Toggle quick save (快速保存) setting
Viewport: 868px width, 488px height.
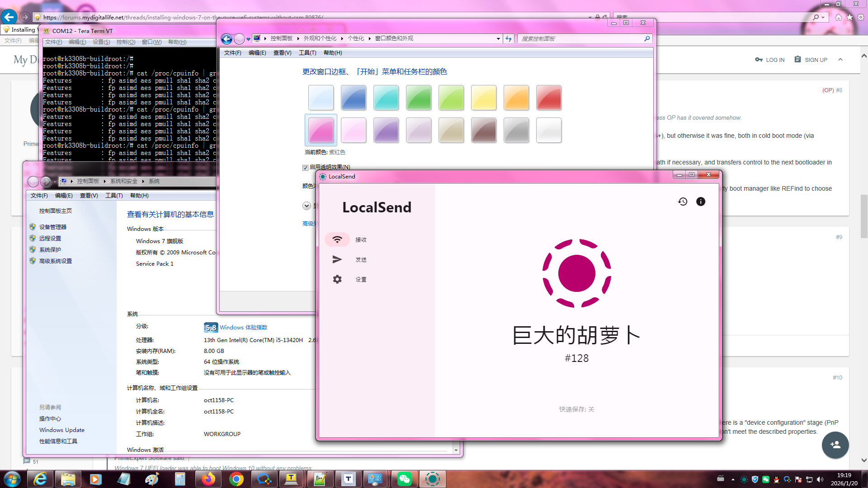click(576, 409)
